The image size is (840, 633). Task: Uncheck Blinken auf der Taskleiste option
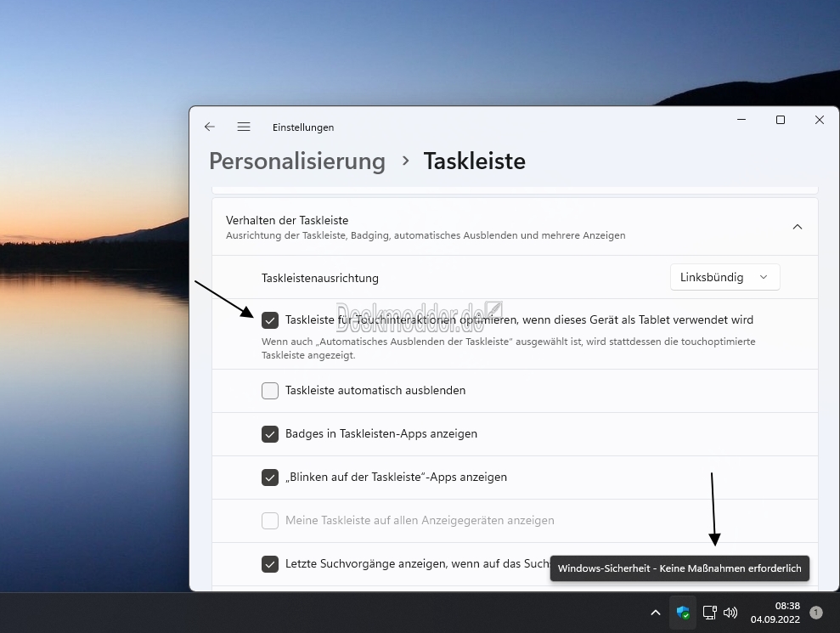pyautogui.click(x=270, y=478)
